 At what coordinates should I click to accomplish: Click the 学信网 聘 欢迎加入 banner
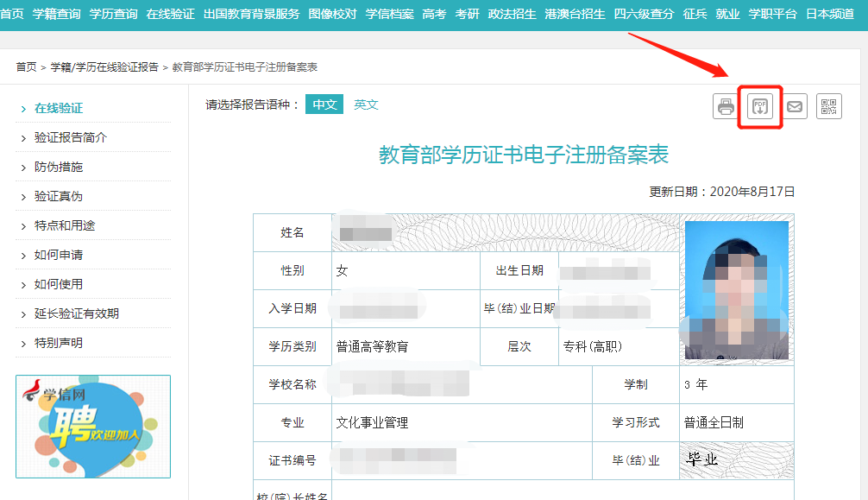93,427
